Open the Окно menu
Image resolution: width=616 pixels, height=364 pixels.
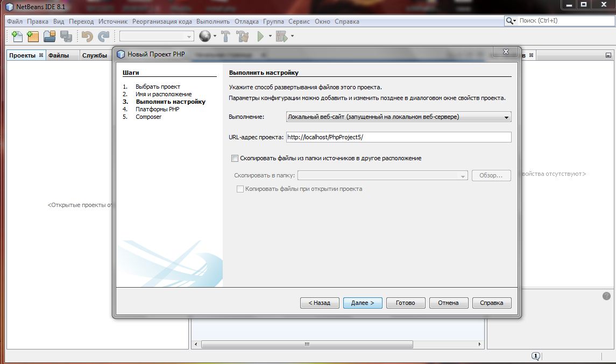322,22
